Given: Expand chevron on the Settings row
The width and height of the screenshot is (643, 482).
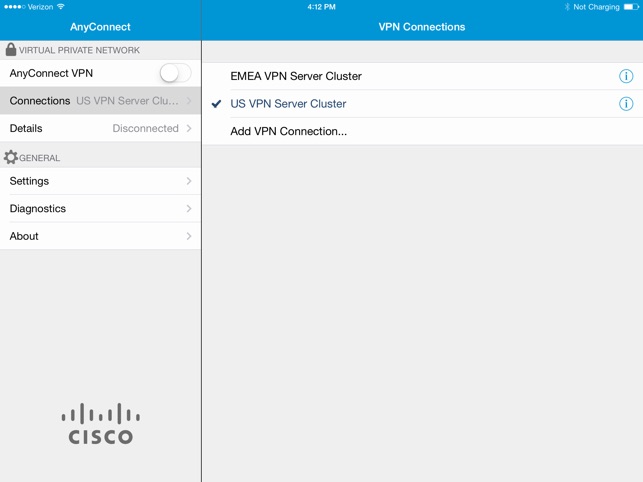Looking at the screenshot, I should (189, 181).
